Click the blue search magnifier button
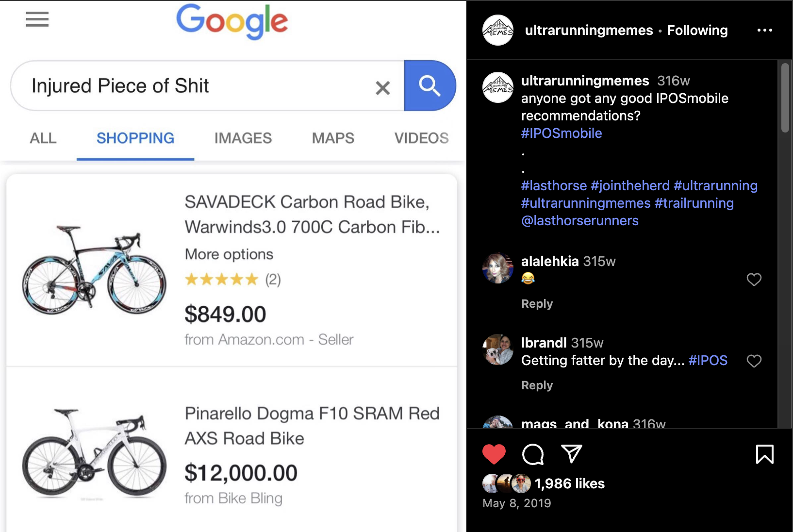The height and width of the screenshot is (532, 793). 430,86
